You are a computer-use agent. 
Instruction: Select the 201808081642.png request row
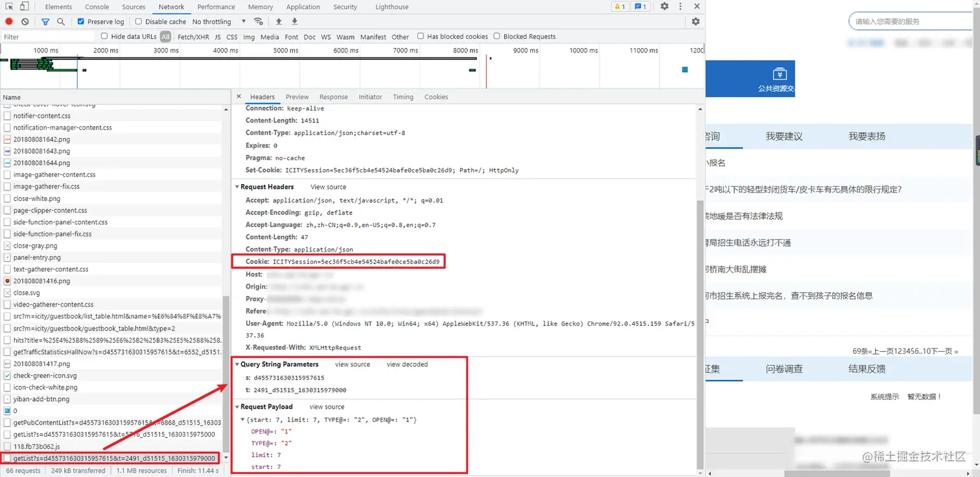[111, 139]
